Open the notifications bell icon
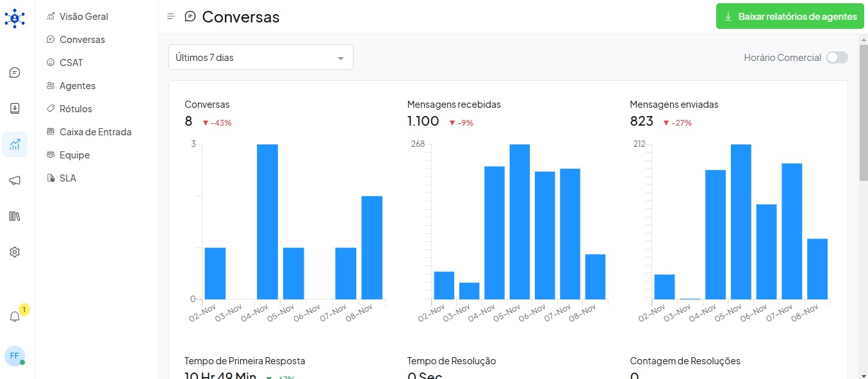868x379 pixels. (x=15, y=317)
